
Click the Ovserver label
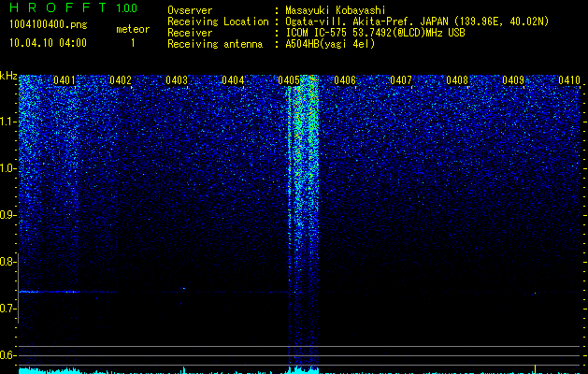tap(190, 10)
